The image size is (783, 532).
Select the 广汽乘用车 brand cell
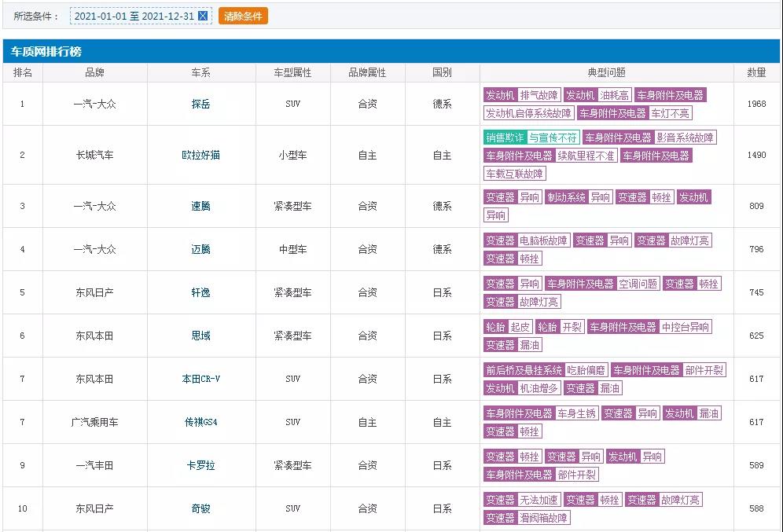pos(95,422)
